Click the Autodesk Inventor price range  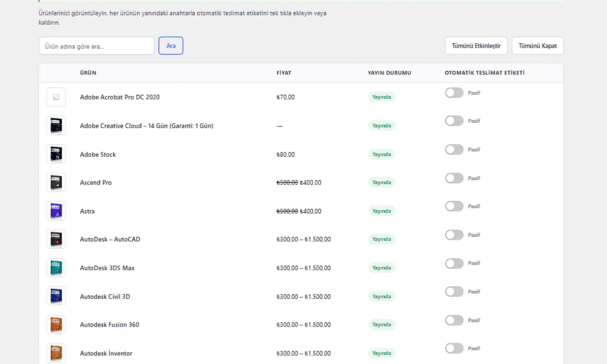pos(303,353)
